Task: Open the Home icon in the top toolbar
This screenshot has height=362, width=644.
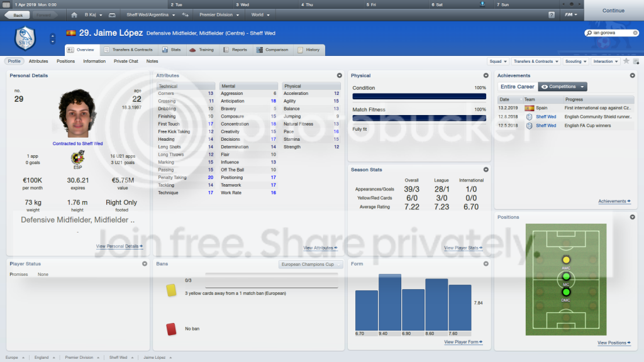Action: 74,15
